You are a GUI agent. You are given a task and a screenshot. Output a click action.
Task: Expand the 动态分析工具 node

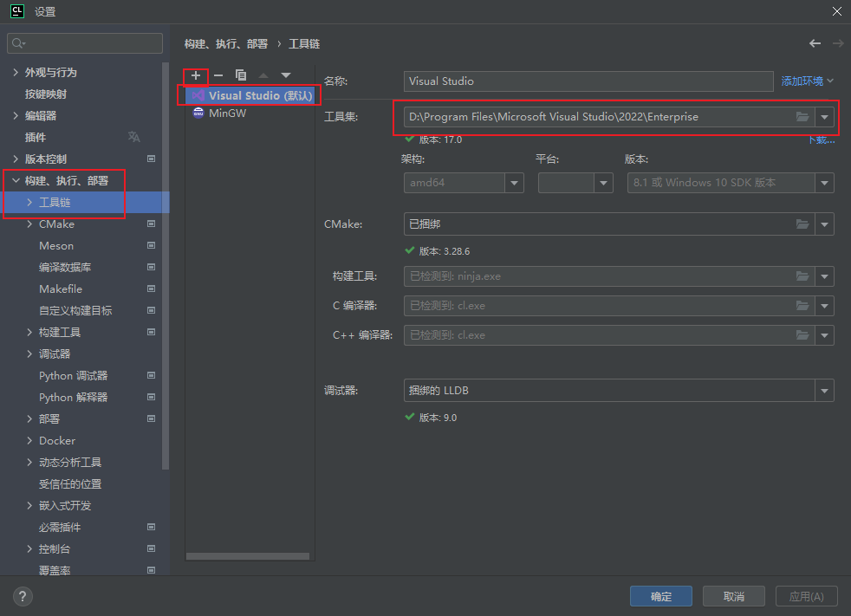click(x=29, y=463)
